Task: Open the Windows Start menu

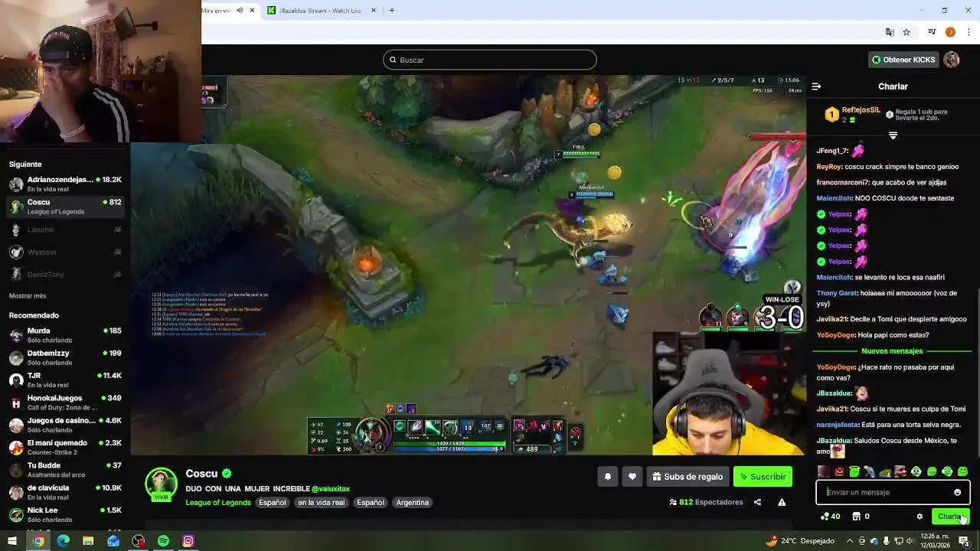Action: point(12,541)
